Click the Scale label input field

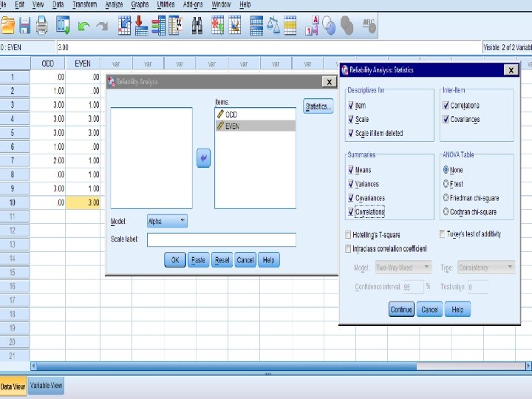222,239
